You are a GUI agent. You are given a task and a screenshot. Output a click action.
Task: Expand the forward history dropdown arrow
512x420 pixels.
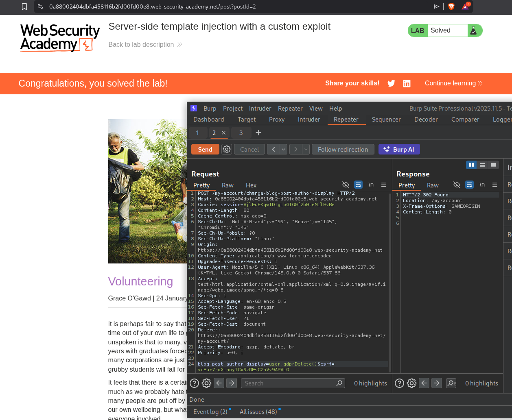[306, 149]
